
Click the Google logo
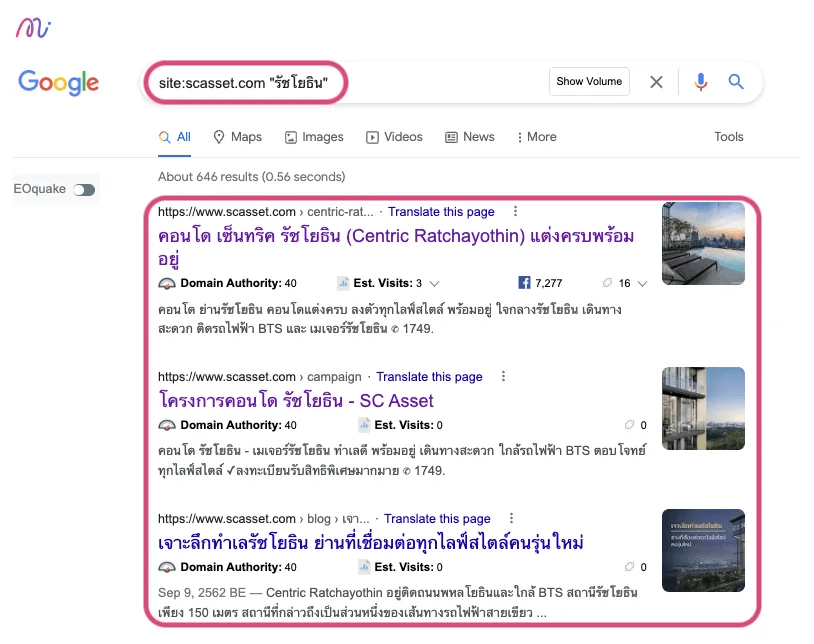click(58, 83)
